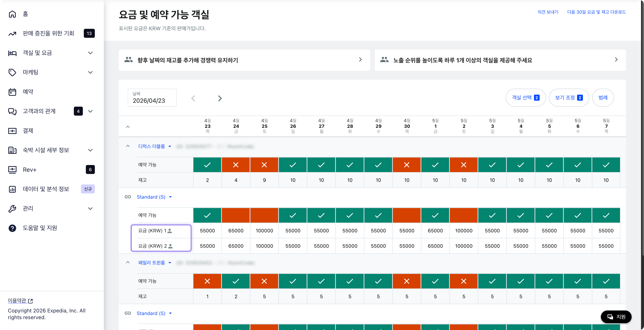This screenshot has width=644, height=330.
Task: Click the 객실 선택 button
Action: coord(526,98)
